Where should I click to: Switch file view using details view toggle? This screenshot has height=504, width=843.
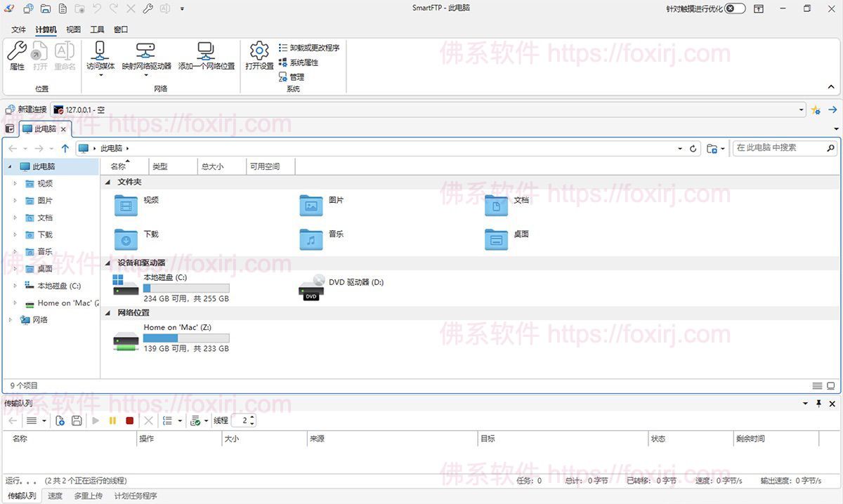(x=817, y=385)
